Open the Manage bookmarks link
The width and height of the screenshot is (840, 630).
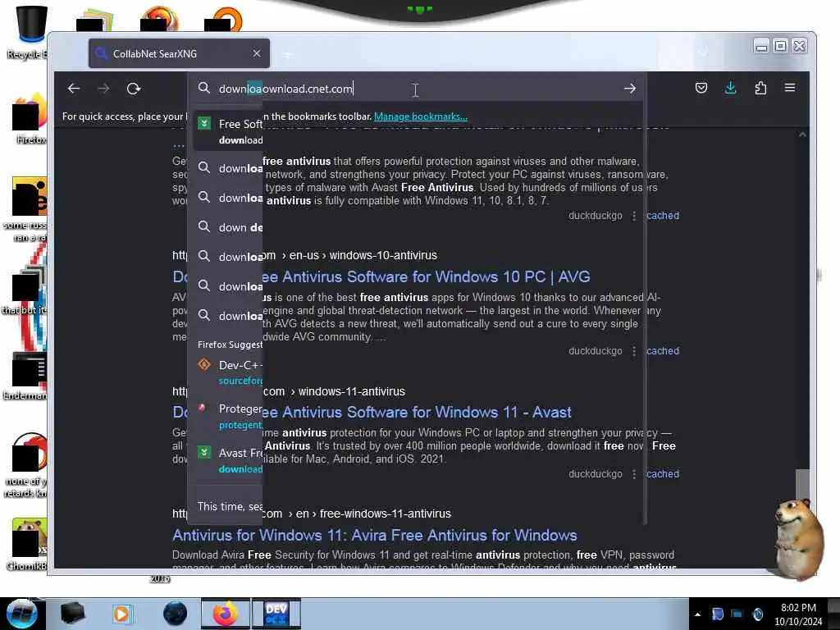tap(421, 116)
